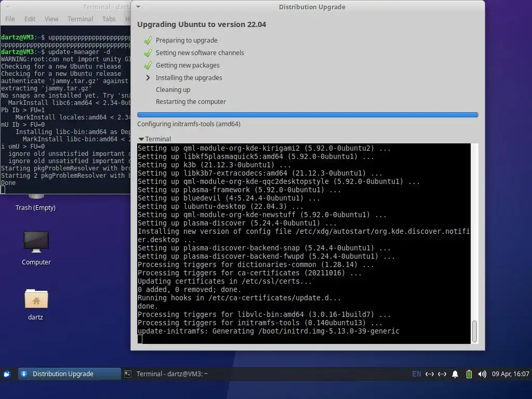The height and width of the screenshot is (399, 532).
Task: Click green checkmark beside Getting new packages
Action: 148,65
